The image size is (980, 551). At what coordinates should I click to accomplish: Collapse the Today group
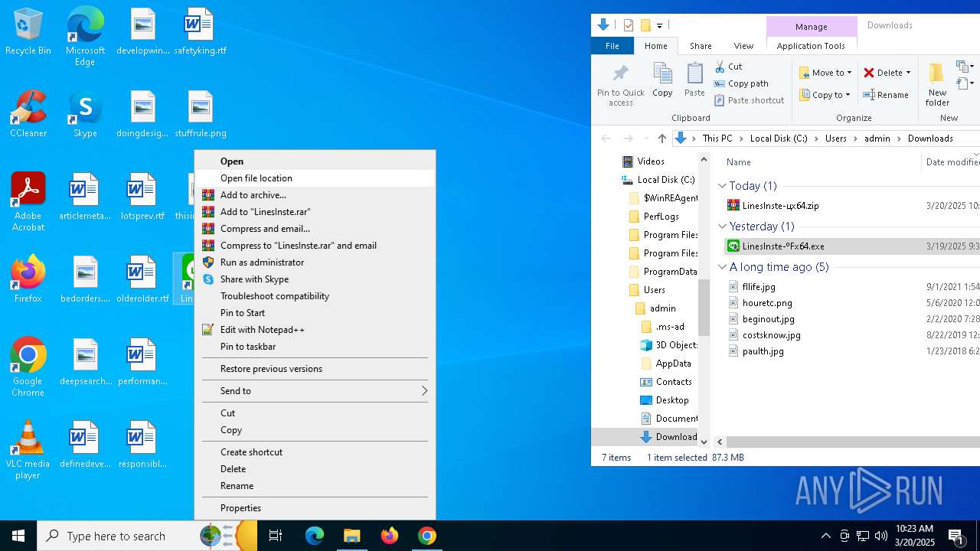pyautogui.click(x=722, y=186)
